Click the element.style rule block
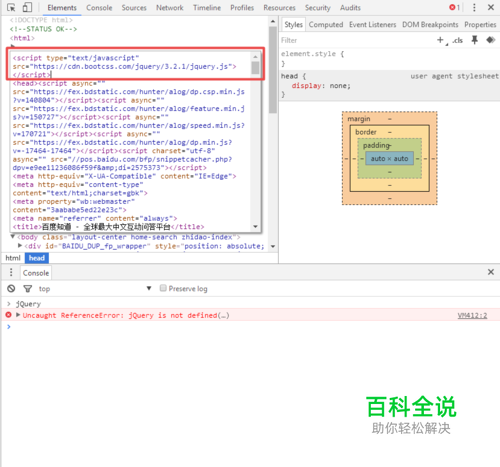This screenshot has width=500, height=467. (x=389, y=58)
